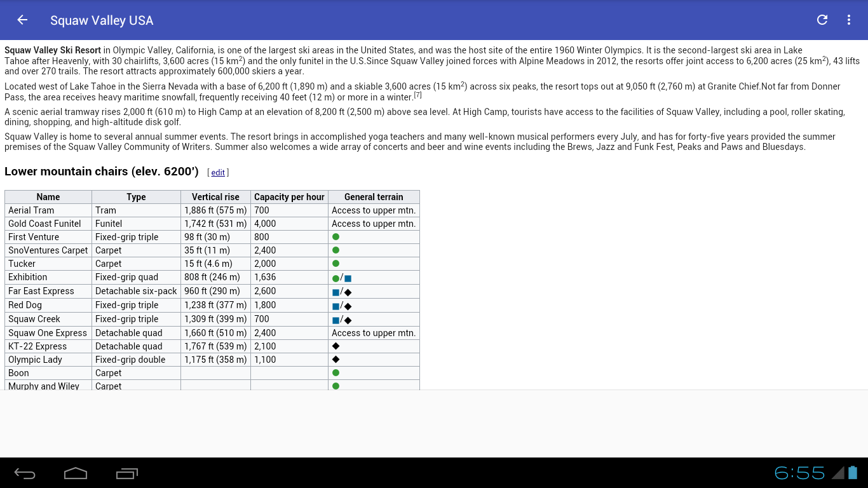Select the 'KT-22 Express' name cell
This screenshot has width=868, height=488.
(48, 346)
